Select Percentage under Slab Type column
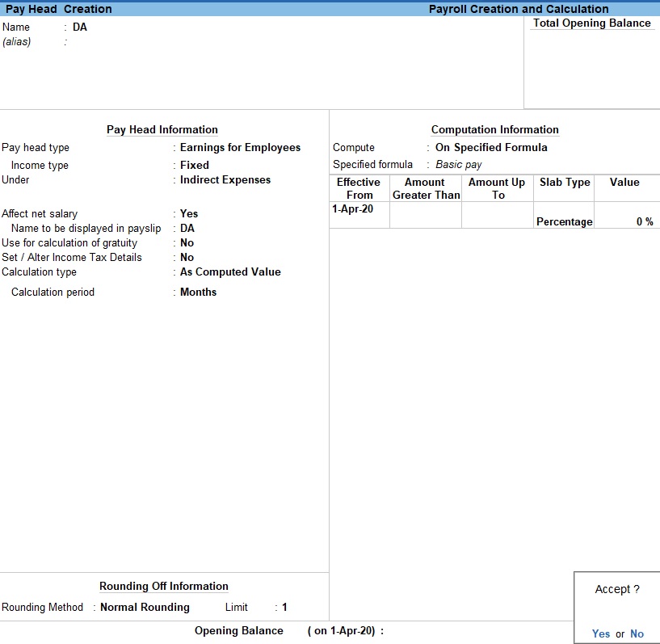Screen dimensions: 660x644 565,221
